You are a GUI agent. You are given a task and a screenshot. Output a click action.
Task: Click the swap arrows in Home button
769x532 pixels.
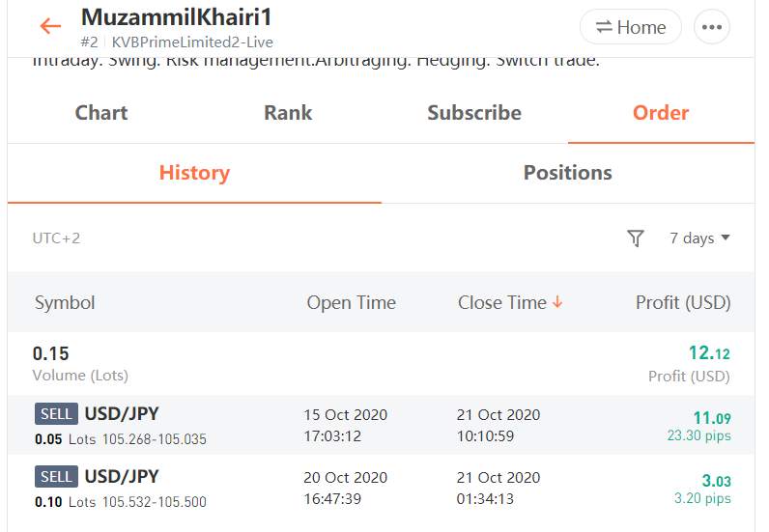click(604, 26)
